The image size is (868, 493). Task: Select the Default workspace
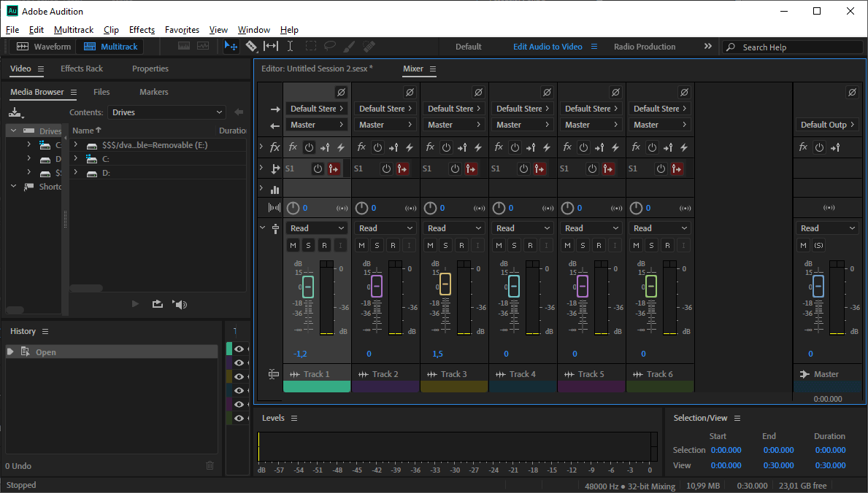pos(469,47)
